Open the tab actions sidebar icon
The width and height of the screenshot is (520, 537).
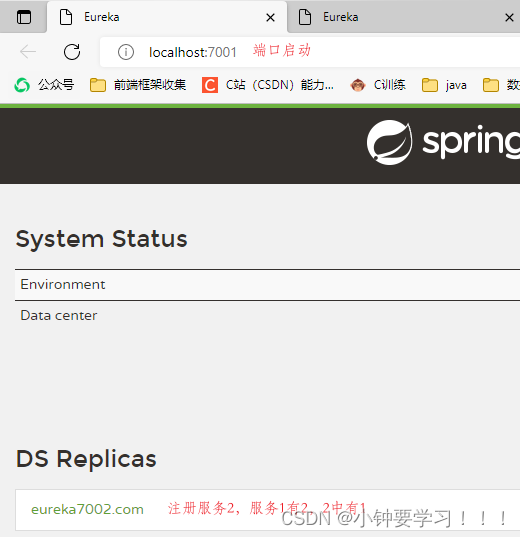tap(24, 17)
